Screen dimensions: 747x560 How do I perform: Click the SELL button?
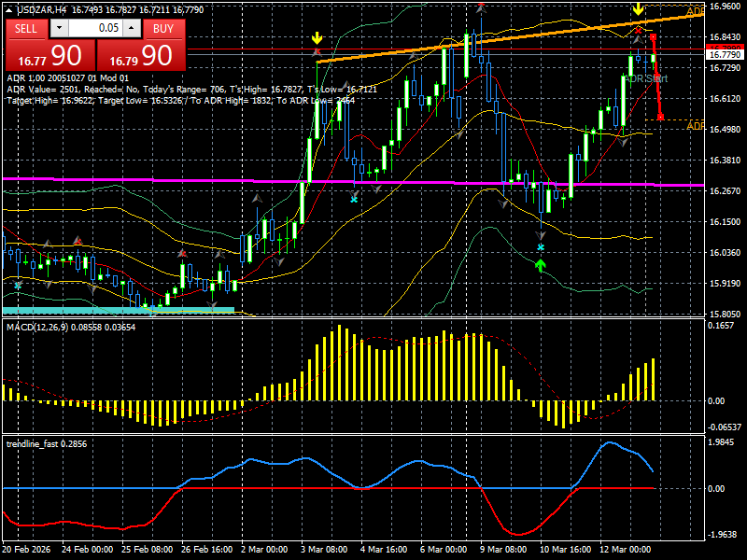26,29
